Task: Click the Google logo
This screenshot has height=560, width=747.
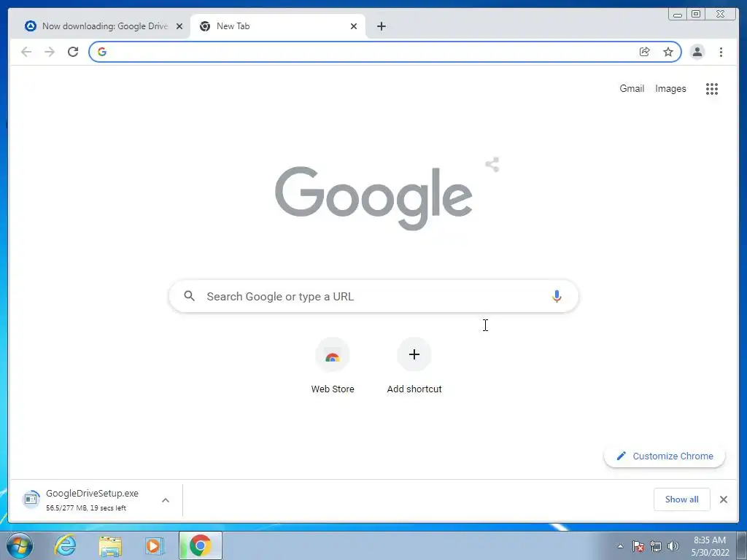Action: click(373, 198)
